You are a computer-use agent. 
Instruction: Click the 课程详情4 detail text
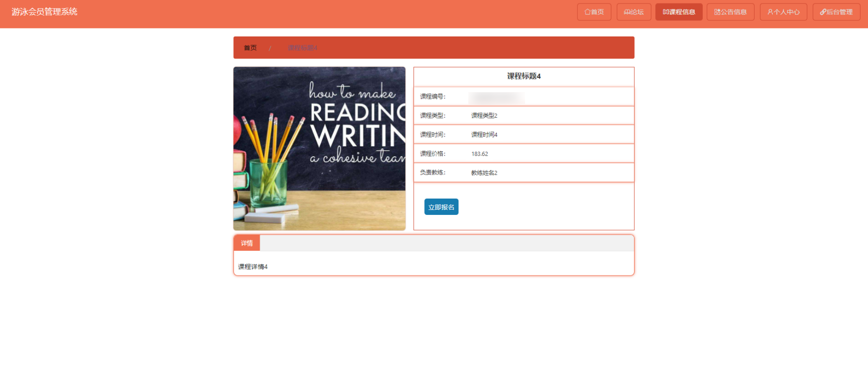(253, 267)
